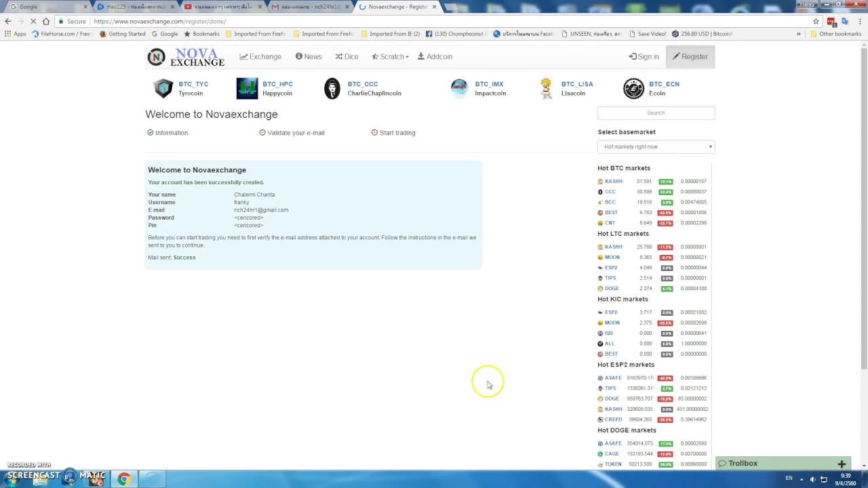The height and width of the screenshot is (488, 868).
Task: Click the Sign in link
Action: (644, 57)
